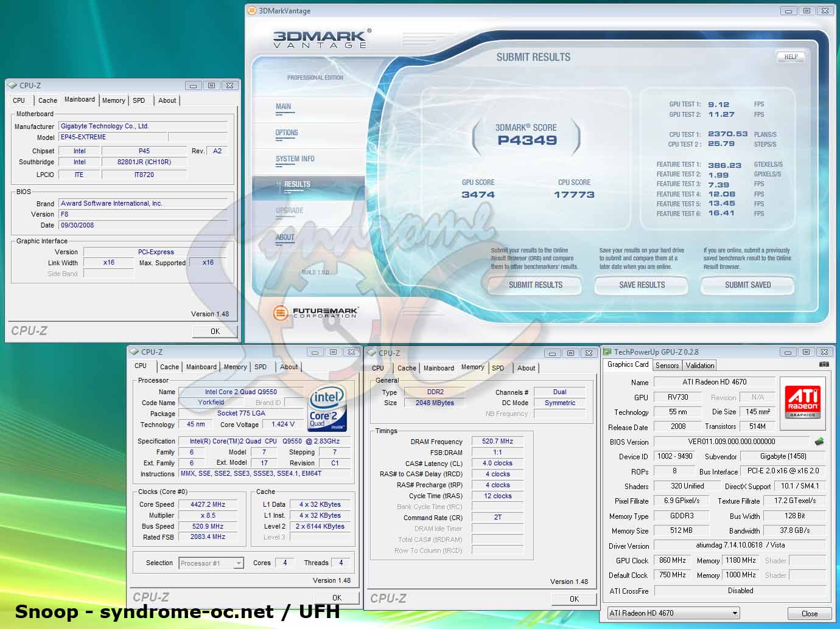Click the P4349 3DMark score
The height and width of the screenshot is (629, 840).
coord(527,140)
